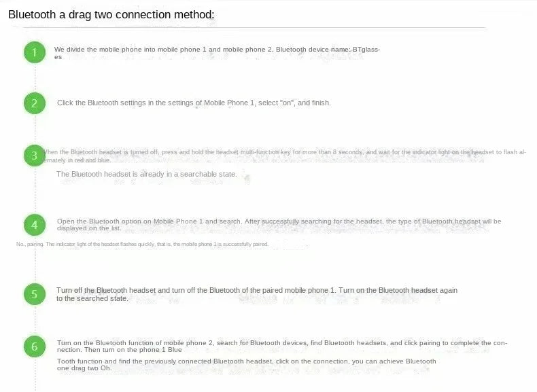The width and height of the screenshot is (537, 392).
Task: Click the small 'No., pairing. The indicator light' text
Action: click(x=142, y=244)
